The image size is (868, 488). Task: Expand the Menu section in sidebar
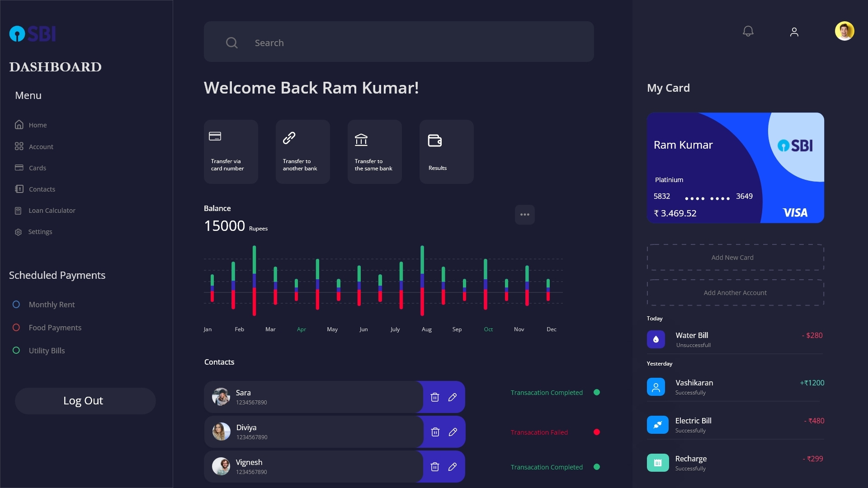(28, 95)
